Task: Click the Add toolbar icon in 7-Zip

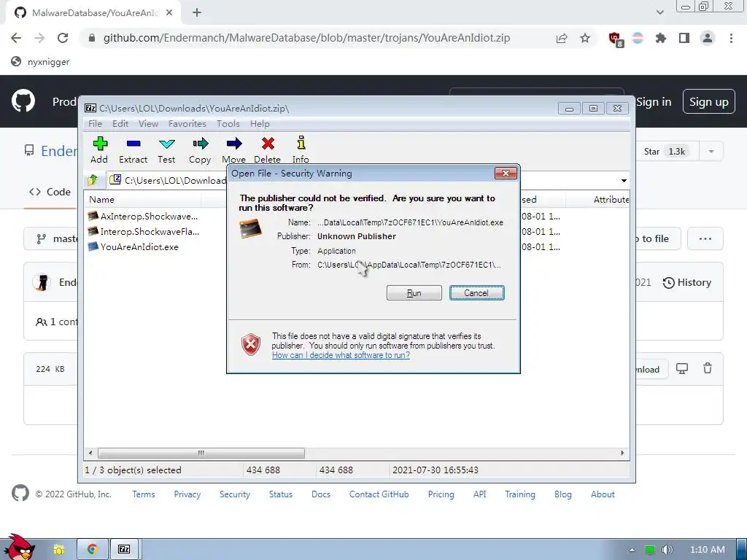Action: click(99, 150)
